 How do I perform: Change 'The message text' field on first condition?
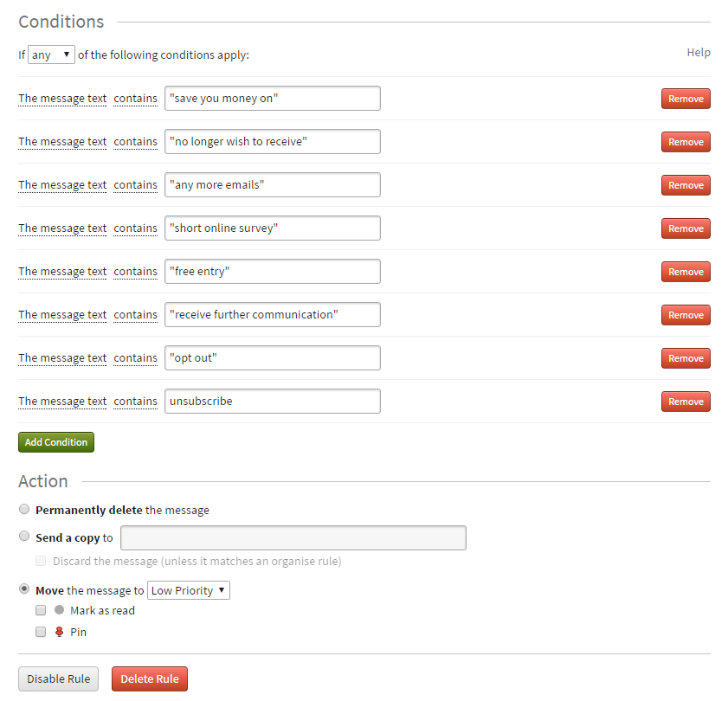[x=62, y=99]
